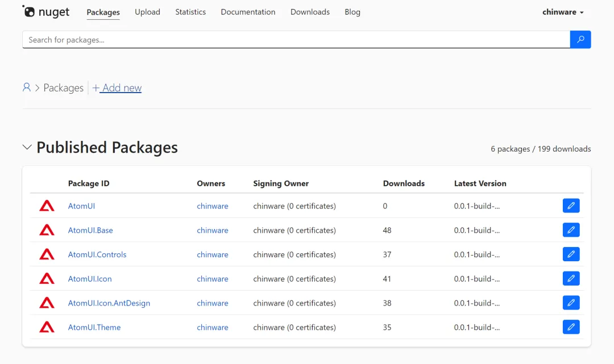Click download count 35 for AtomUI.Theme
614x364 pixels.
387,327
